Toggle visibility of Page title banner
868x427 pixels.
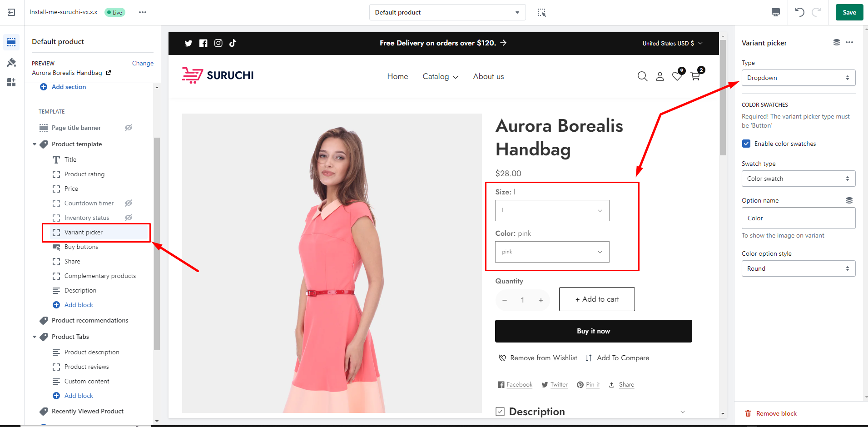click(129, 128)
